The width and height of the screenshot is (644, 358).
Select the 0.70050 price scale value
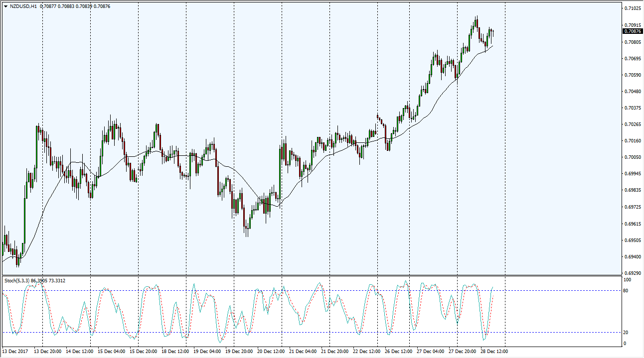click(x=632, y=157)
